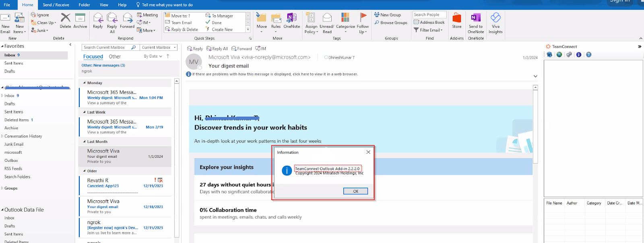This screenshot has height=243, width=644.
Task: Select the Junk Email folder
Action: click(14, 144)
